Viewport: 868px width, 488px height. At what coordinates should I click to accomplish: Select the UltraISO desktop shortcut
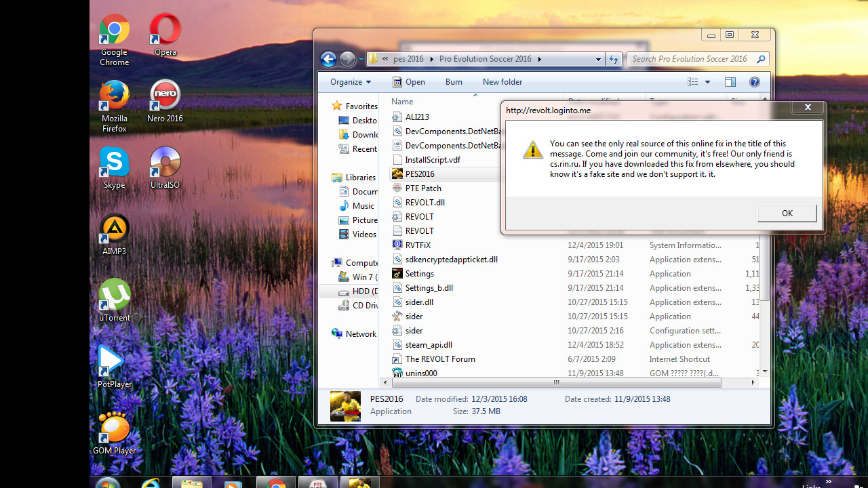[165, 168]
